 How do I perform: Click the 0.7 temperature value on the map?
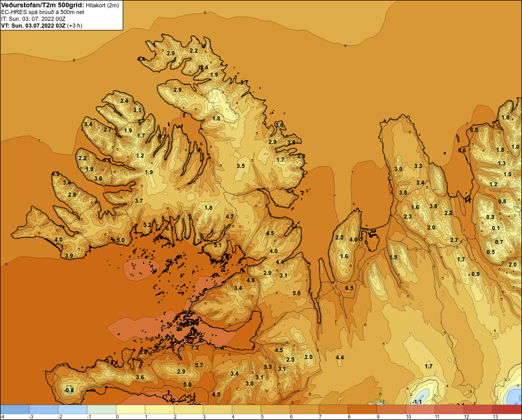[499, 242]
